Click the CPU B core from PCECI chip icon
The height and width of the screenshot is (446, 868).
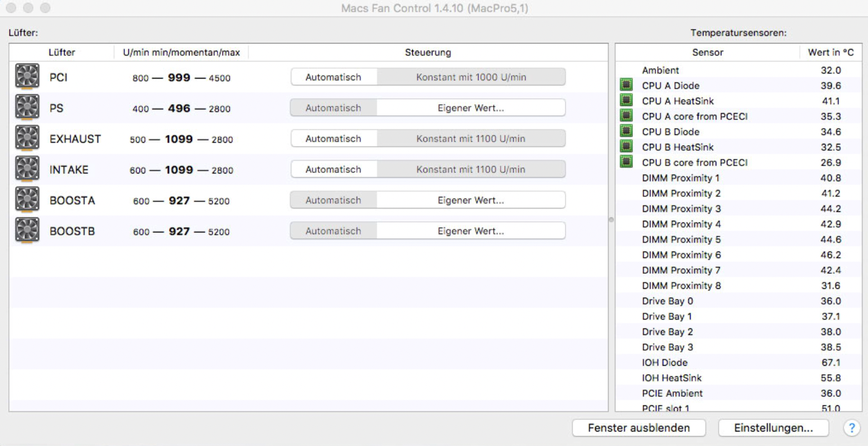click(626, 162)
